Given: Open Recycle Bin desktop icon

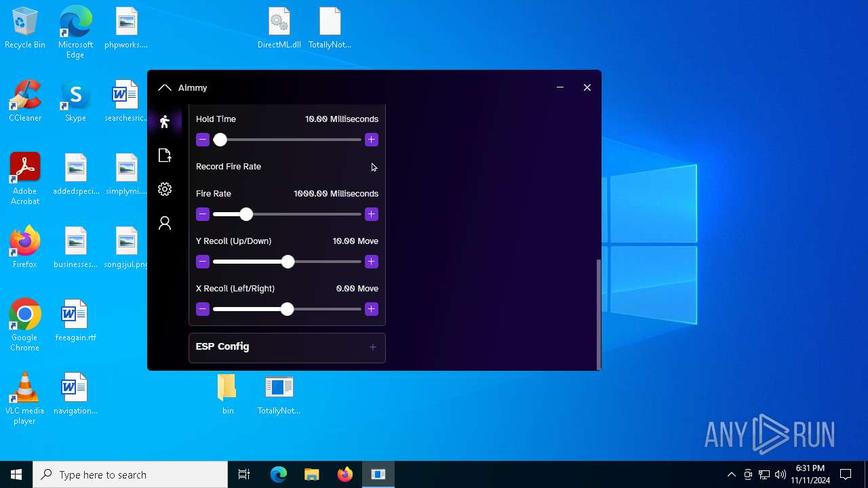Looking at the screenshot, I should [25, 29].
